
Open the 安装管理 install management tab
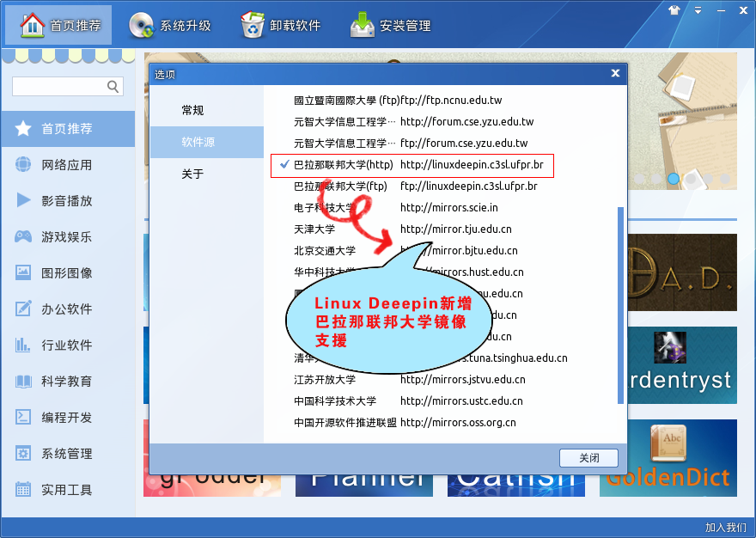click(x=391, y=25)
